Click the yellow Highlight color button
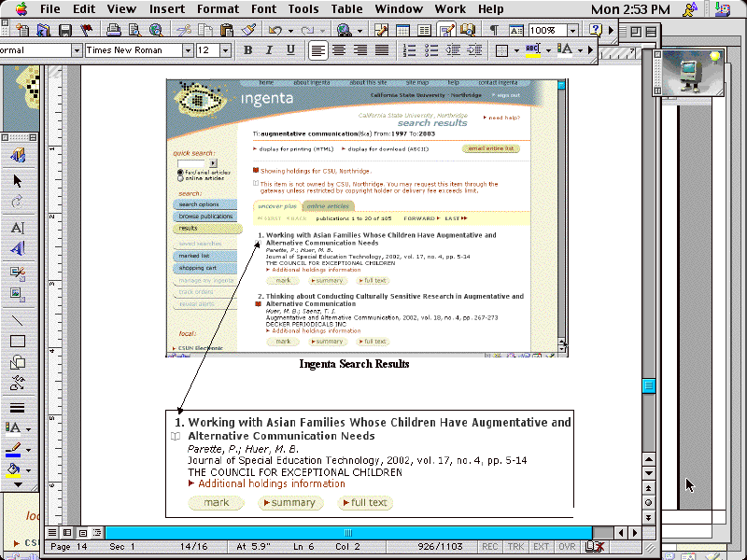The image size is (747, 560). click(x=533, y=50)
